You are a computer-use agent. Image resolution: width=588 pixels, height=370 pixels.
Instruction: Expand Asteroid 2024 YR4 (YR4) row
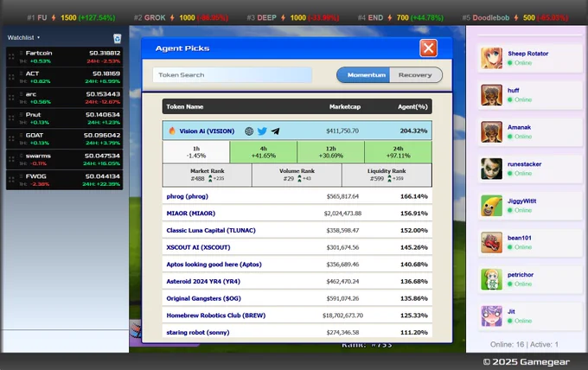pos(297,281)
